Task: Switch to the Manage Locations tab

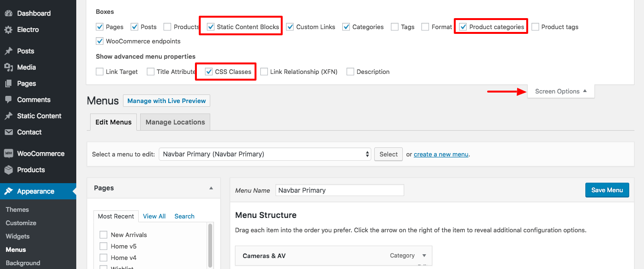Action: point(175,122)
